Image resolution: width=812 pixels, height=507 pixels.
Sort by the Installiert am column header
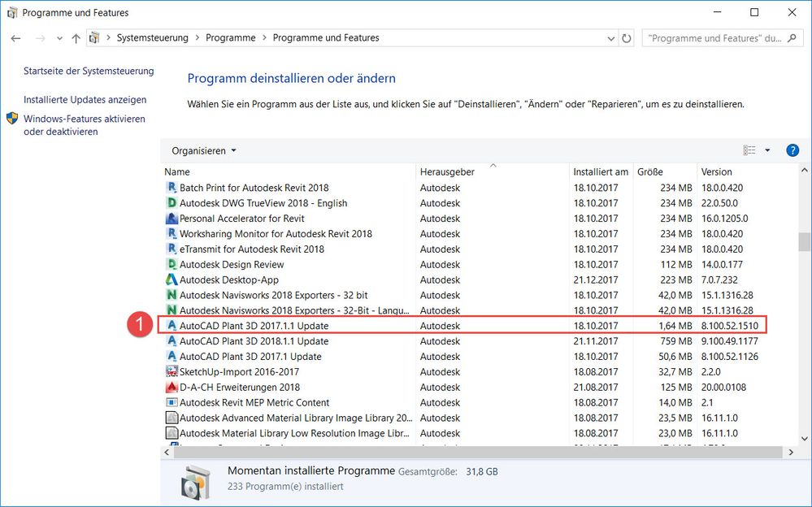point(601,172)
